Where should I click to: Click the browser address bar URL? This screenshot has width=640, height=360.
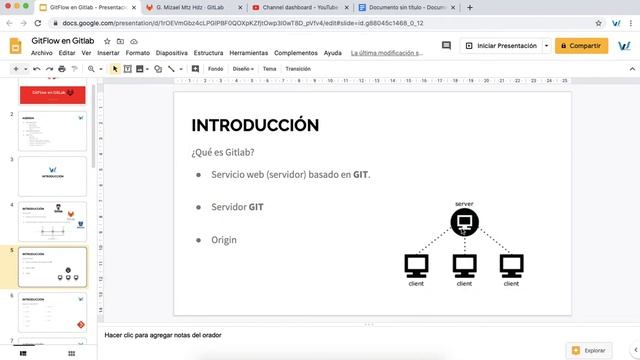(243, 23)
